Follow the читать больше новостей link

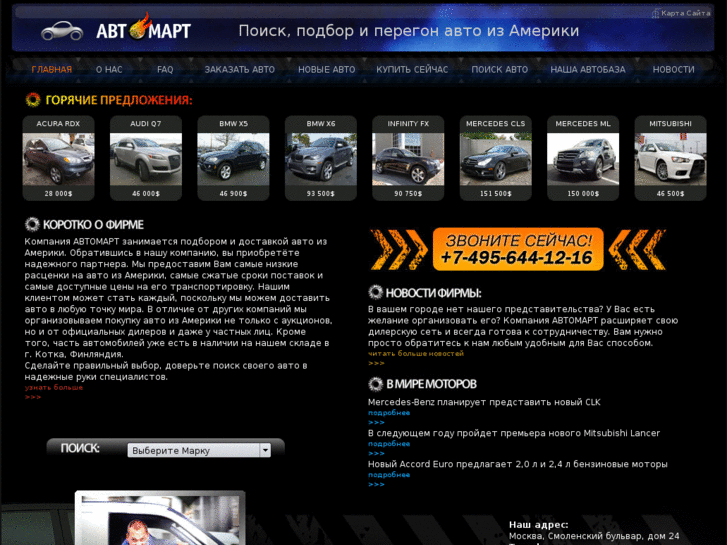tap(416, 353)
